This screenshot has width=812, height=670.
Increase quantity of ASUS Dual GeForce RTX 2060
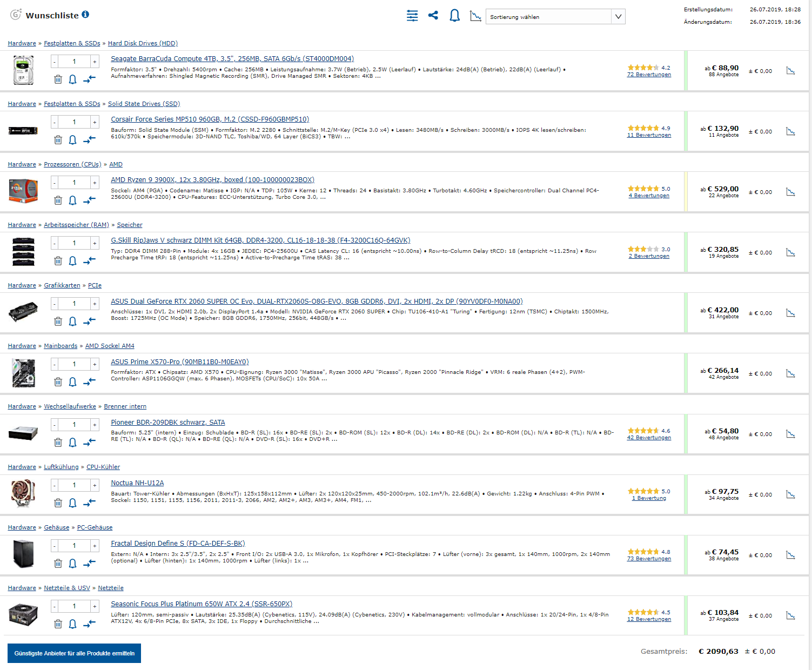(x=95, y=304)
